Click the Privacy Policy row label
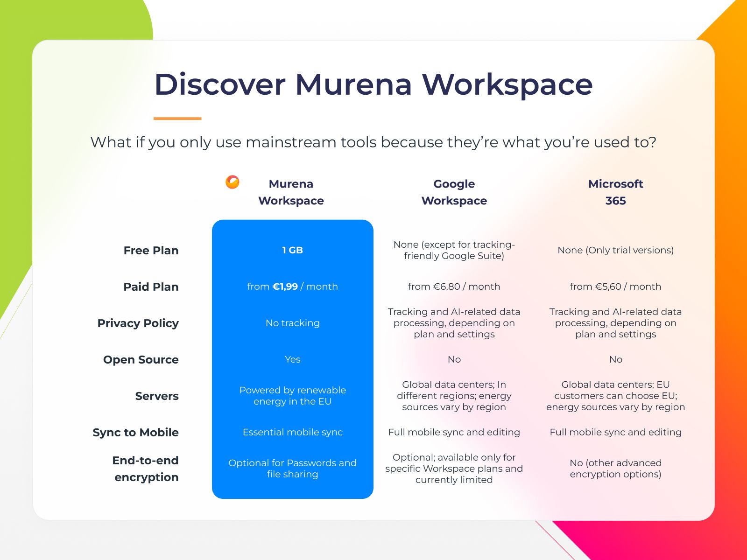This screenshot has width=747, height=560. [x=138, y=323]
